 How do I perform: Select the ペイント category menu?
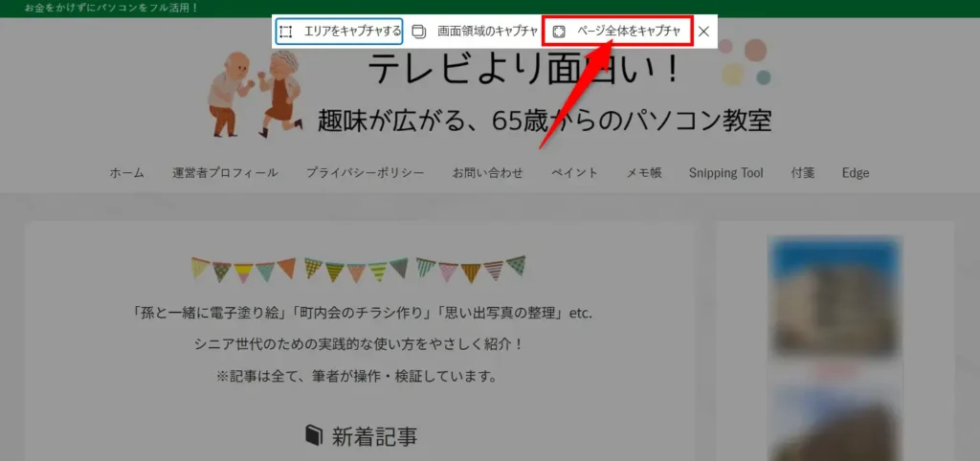tap(574, 173)
